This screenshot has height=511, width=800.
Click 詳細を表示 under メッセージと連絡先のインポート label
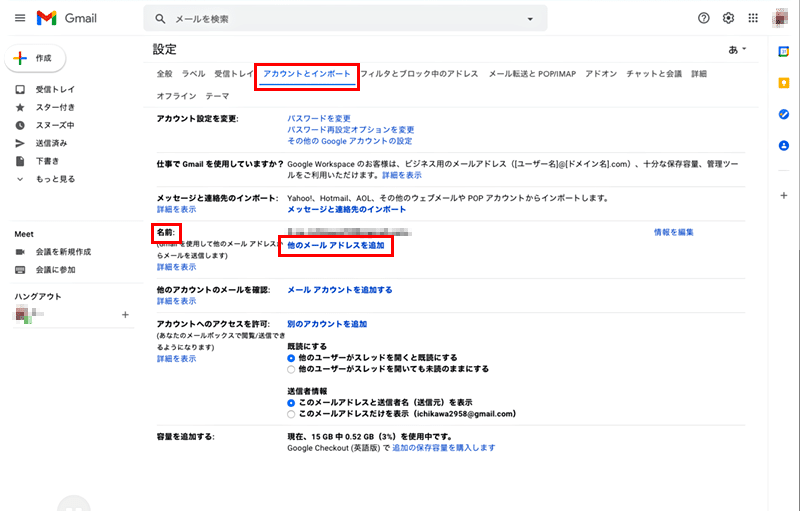pyautogui.click(x=176, y=210)
